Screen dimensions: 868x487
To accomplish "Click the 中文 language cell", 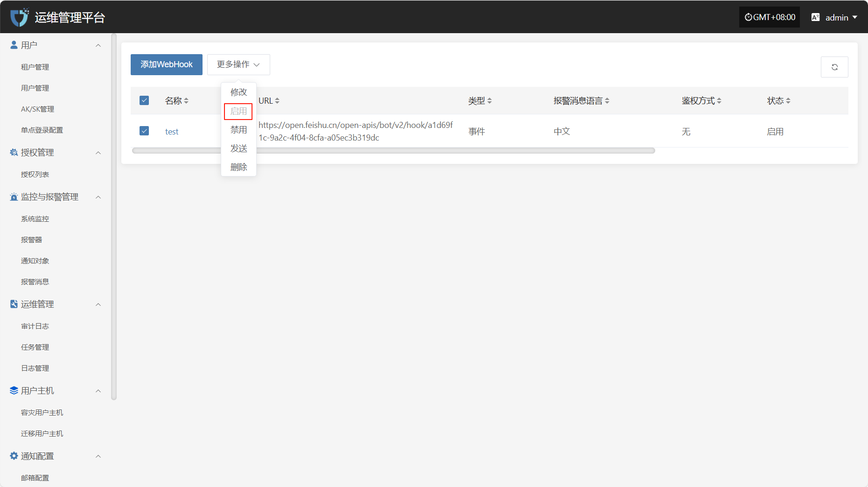I will click(562, 132).
